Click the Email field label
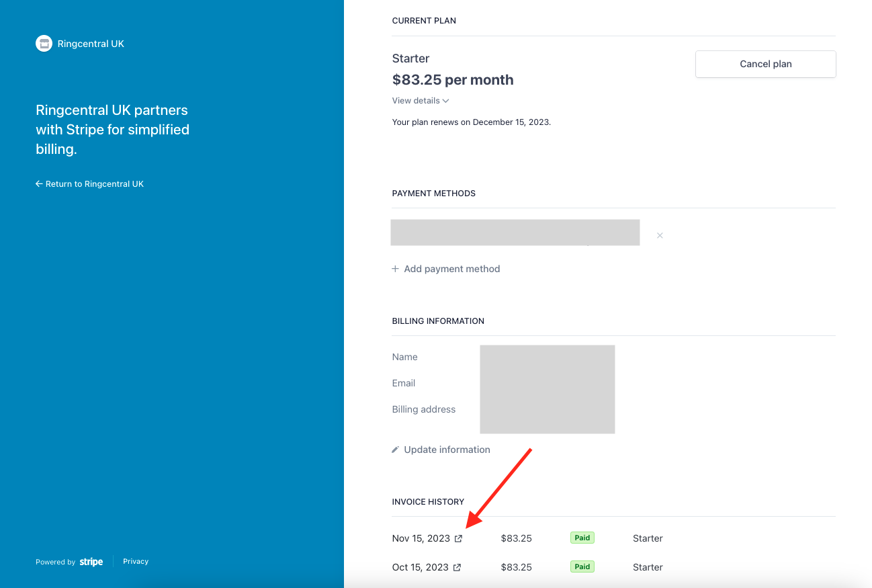 point(404,383)
